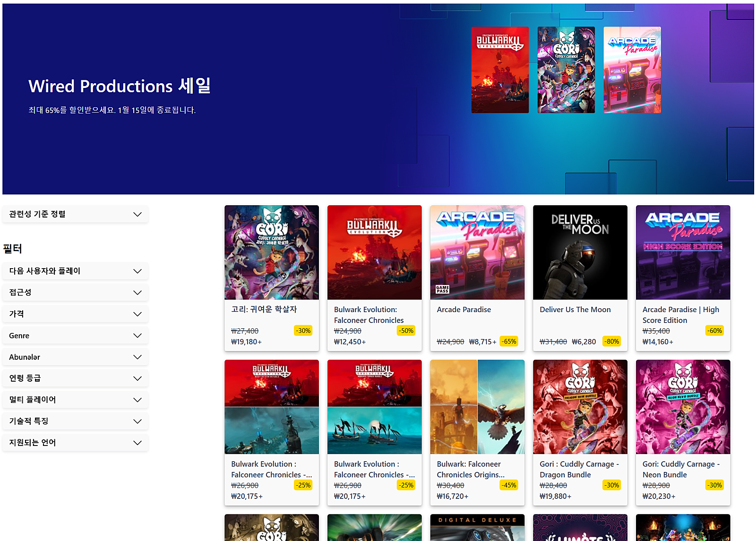Open the Bulwark: Falconeer Chronicles Origins card image
The height and width of the screenshot is (541, 756).
click(477, 407)
